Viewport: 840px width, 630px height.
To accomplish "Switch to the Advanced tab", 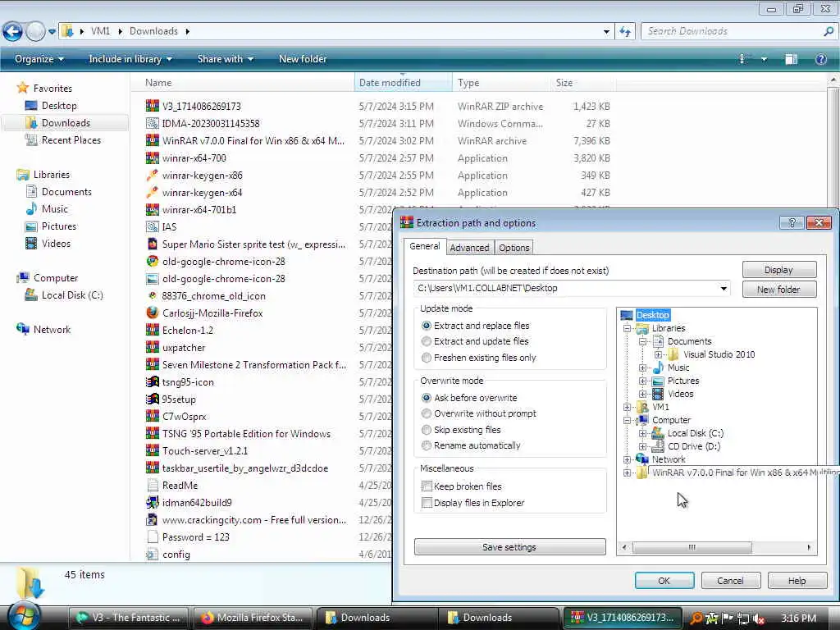I will 469,248.
